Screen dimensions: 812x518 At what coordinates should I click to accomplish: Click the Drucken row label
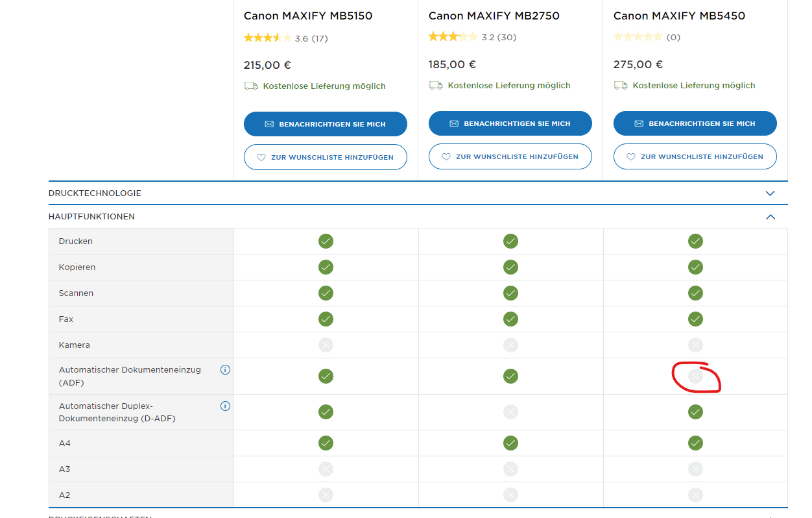pyautogui.click(x=76, y=241)
